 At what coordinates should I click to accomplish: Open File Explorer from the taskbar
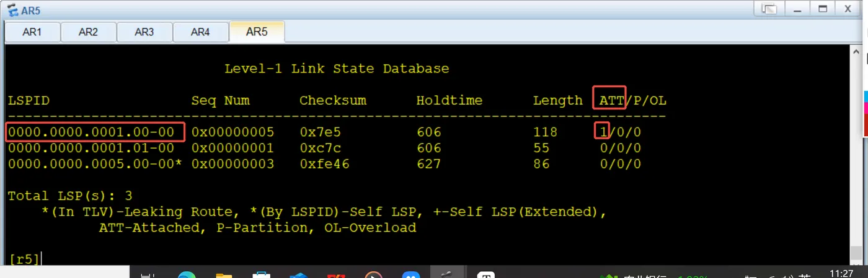[224, 274]
